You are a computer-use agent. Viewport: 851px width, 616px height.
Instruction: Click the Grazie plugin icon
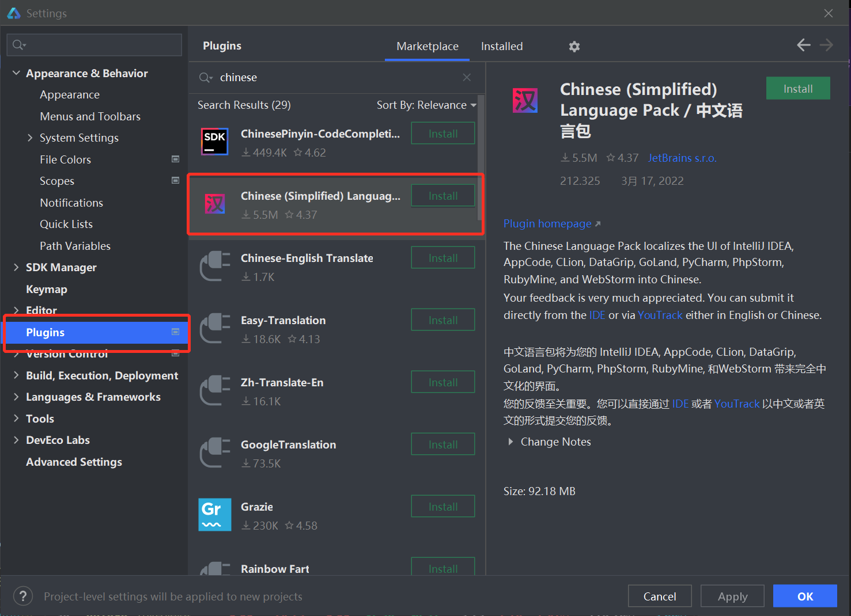pos(215,515)
